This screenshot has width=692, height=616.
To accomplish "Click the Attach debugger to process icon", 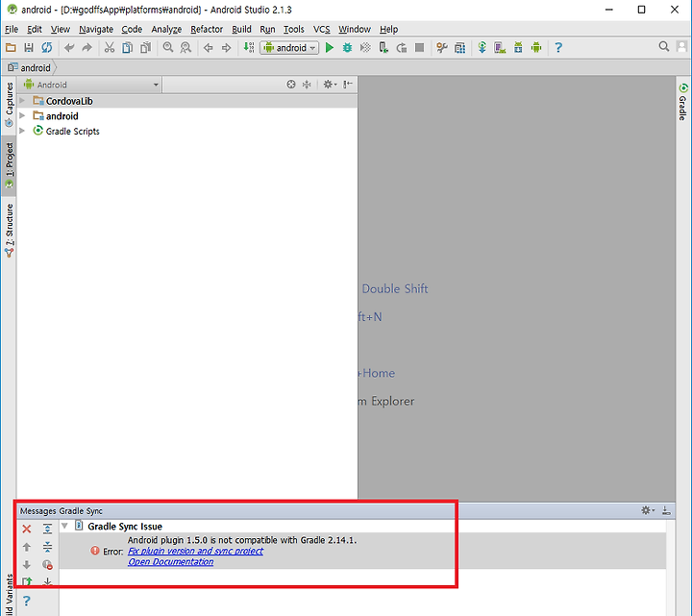I will [x=383, y=48].
